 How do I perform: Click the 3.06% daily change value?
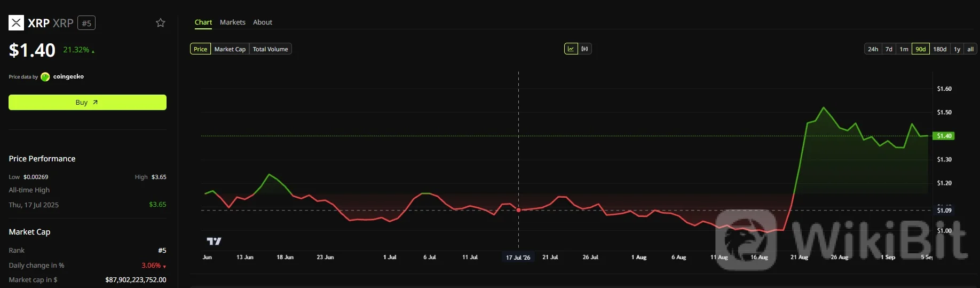pos(151,266)
